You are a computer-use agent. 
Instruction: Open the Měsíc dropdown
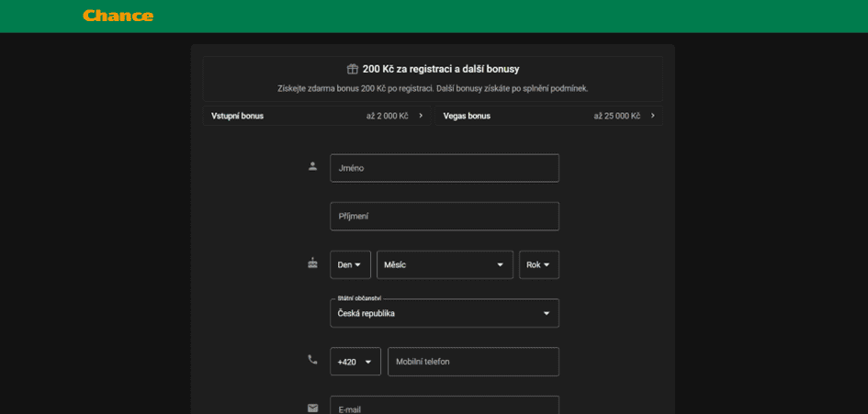445,264
